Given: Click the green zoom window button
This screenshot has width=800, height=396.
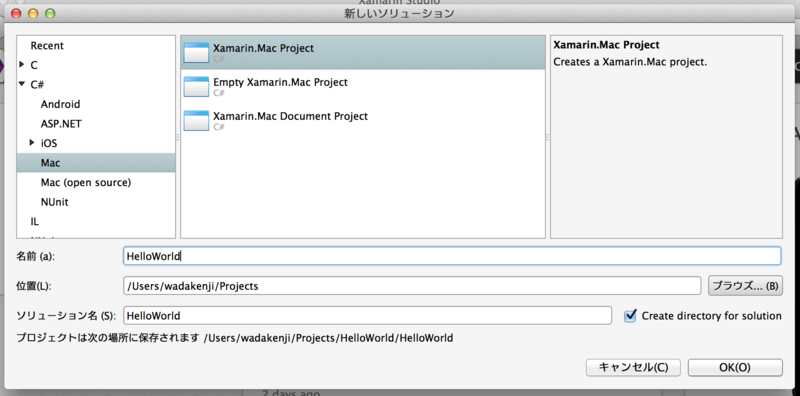Looking at the screenshot, I should pyautogui.click(x=50, y=14).
